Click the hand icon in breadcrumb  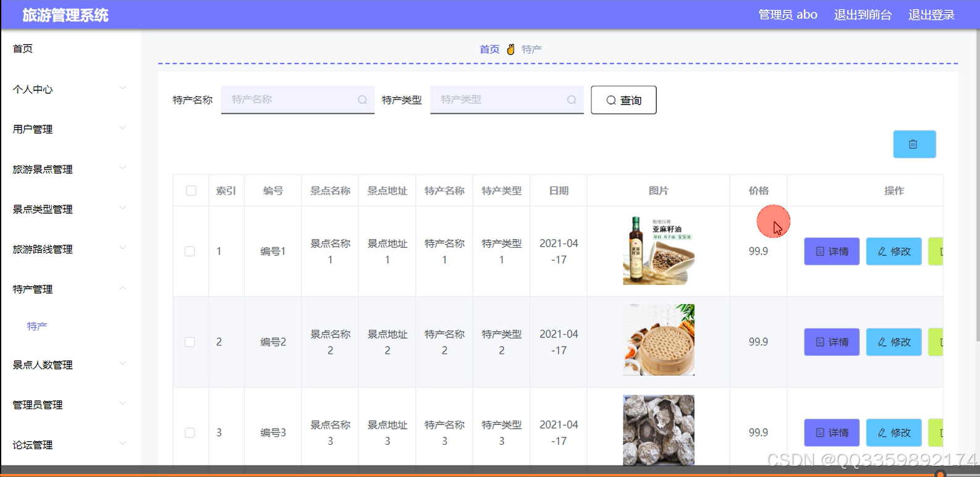[x=510, y=49]
